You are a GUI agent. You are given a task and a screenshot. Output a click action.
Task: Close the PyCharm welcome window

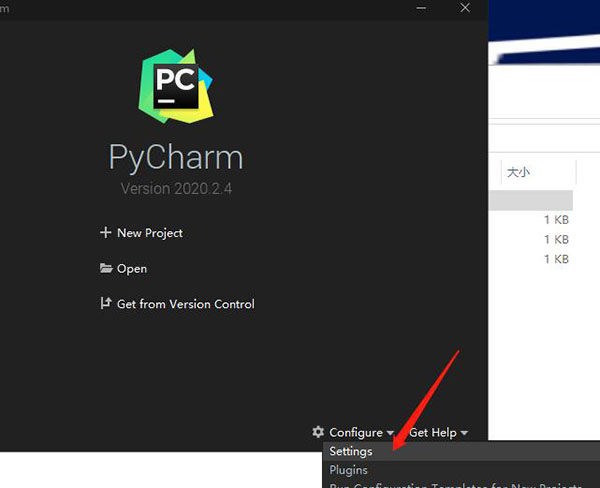[465, 8]
